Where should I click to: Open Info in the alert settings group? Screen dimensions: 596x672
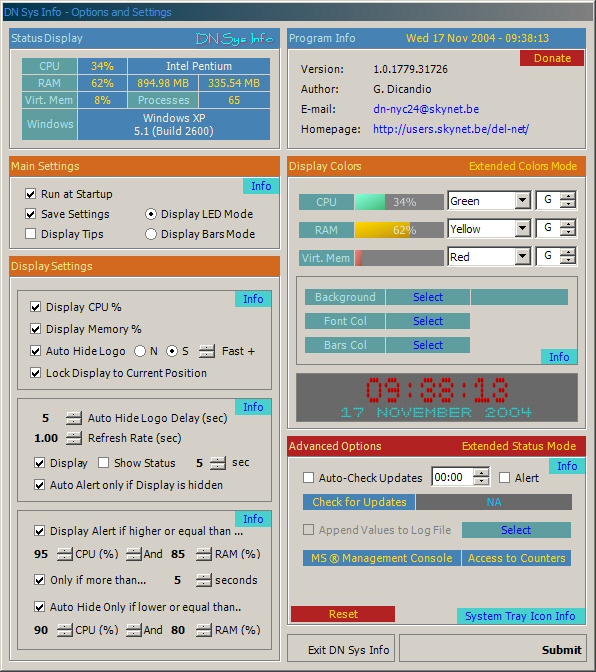[253, 519]
